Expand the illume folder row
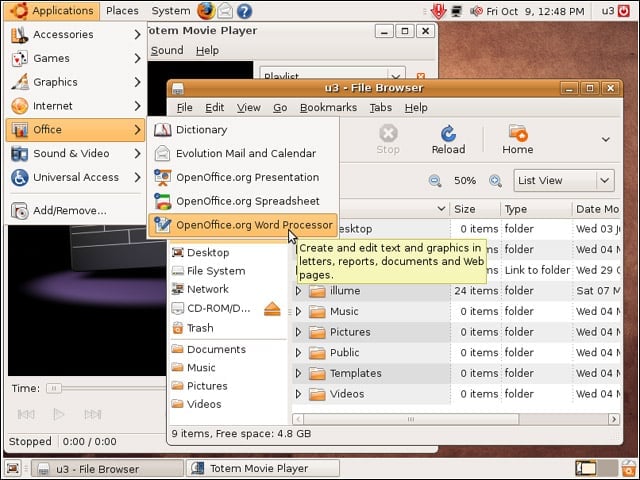The width and height of the screenshot is (640, 480). [x=298, y=291]
